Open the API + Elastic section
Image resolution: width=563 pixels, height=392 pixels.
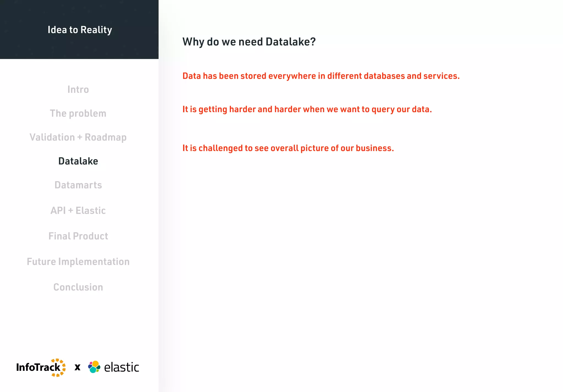tap(78, 211)
